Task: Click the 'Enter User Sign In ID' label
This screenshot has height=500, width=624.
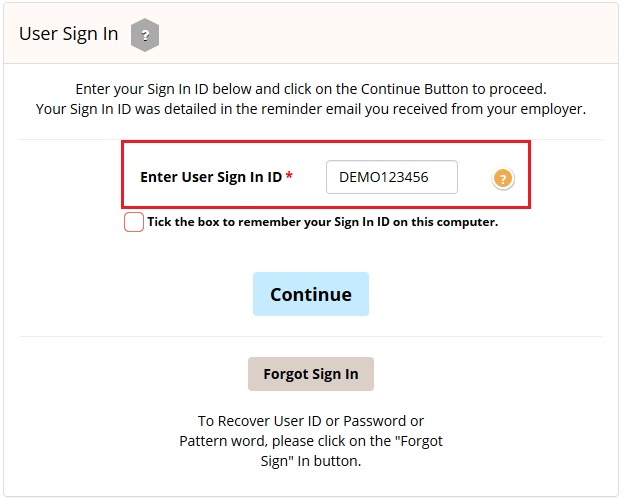Action: pyautogui.click(x=211, y=177)
